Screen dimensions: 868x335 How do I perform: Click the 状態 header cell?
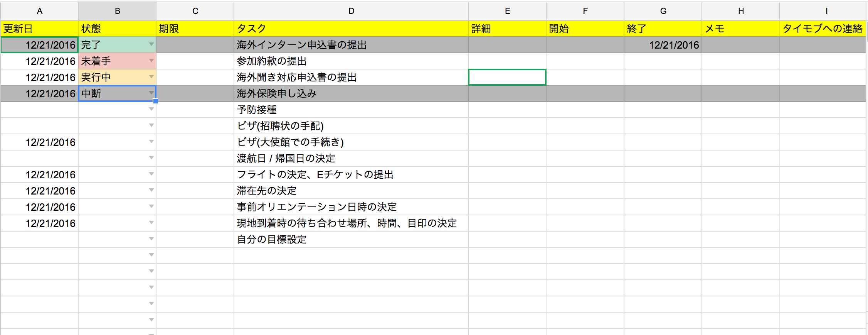tap(117, 29)
